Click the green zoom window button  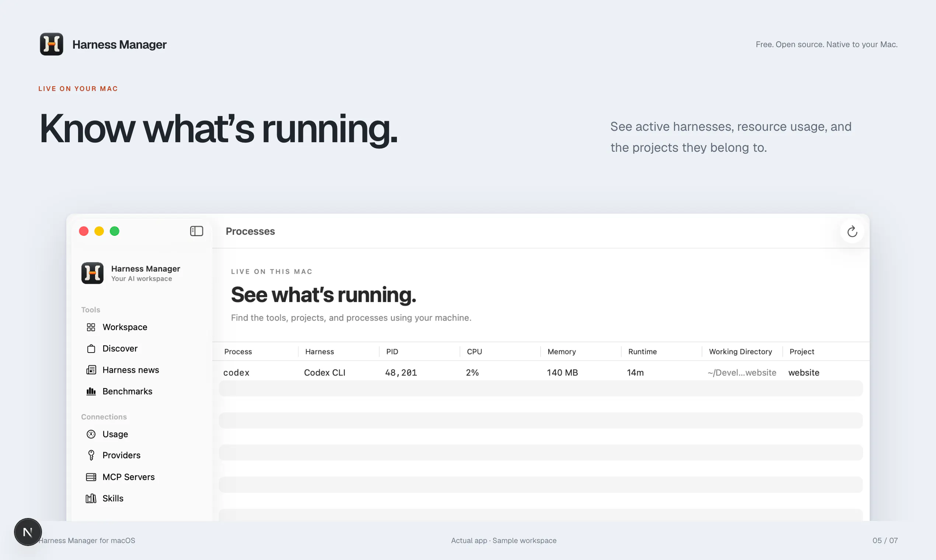pos(115,231)
